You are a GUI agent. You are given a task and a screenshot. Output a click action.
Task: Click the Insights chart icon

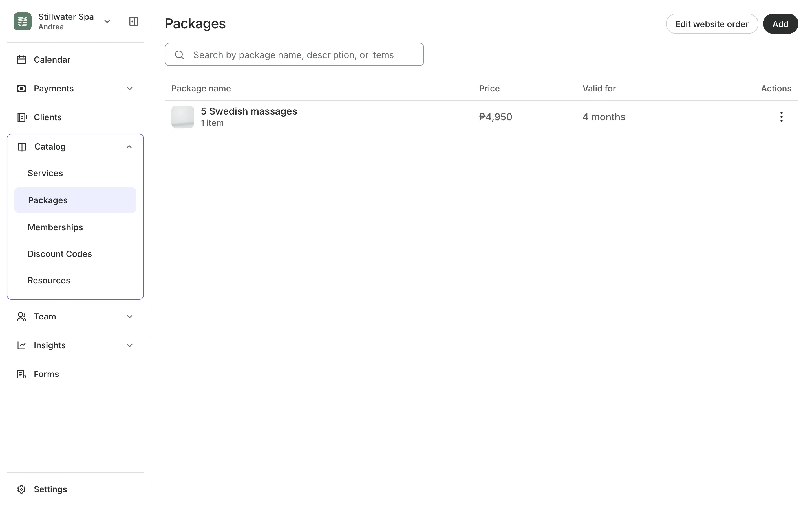[x=21, y=345]
